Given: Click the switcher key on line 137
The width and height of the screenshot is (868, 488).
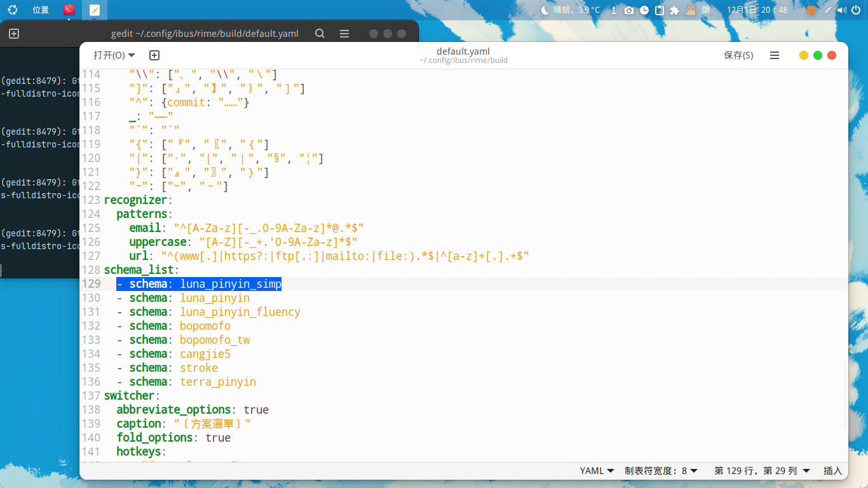Looking at the screenshot, I should point(129,396).
